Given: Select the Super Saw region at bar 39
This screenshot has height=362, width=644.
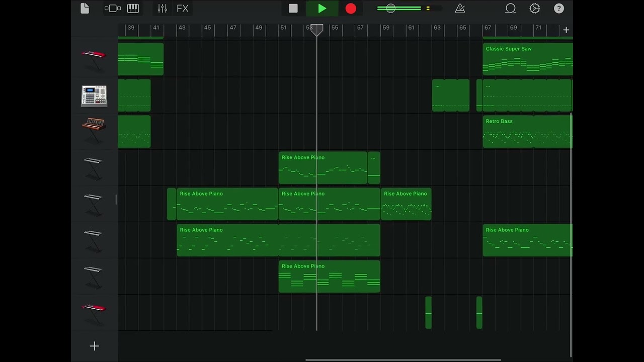Looking at the screenshot, I should tap(141, 59).
